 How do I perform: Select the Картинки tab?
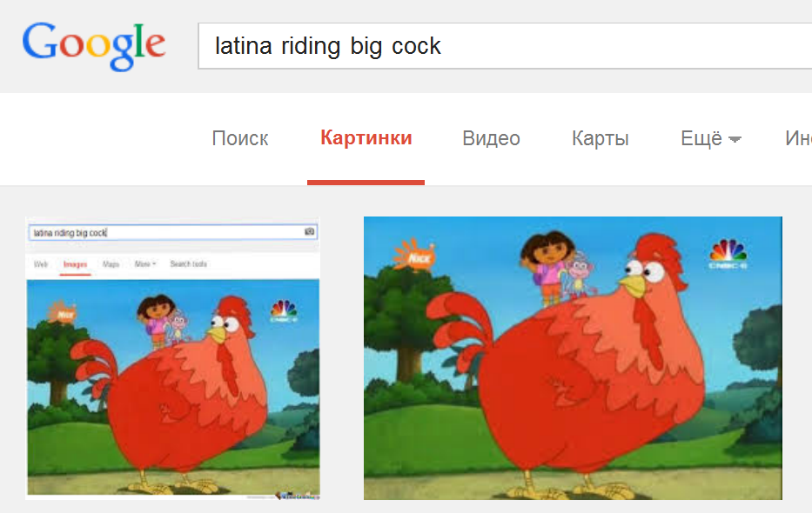tap(366, 138)
